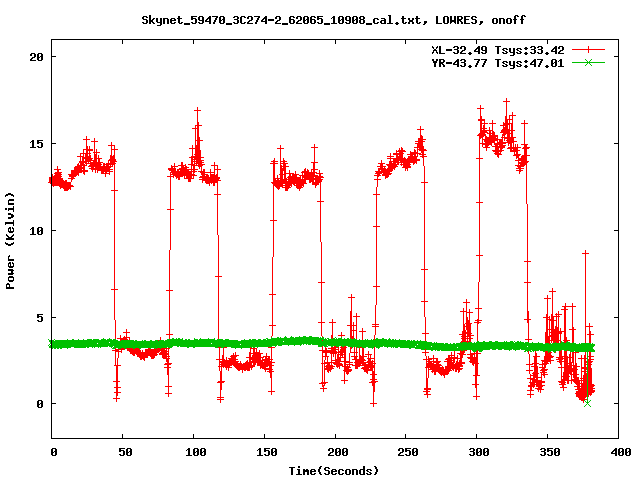Click the x-axis tick label 150

pos(267,452)
